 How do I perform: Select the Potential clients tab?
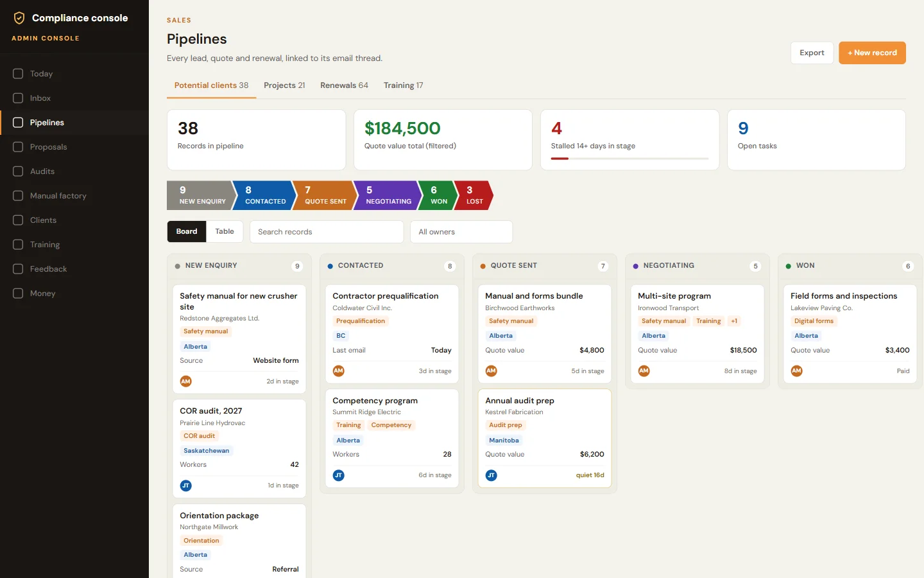[211, 85]
